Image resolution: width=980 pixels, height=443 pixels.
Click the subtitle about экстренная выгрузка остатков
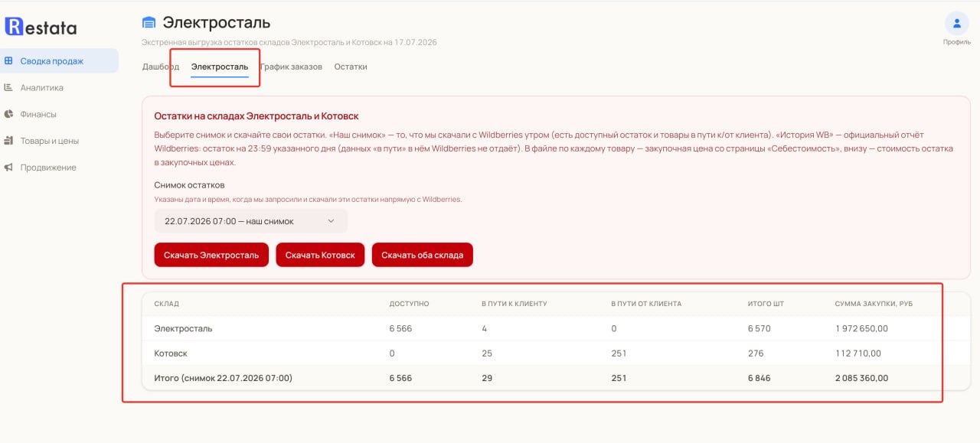click(x=289, y=42)
